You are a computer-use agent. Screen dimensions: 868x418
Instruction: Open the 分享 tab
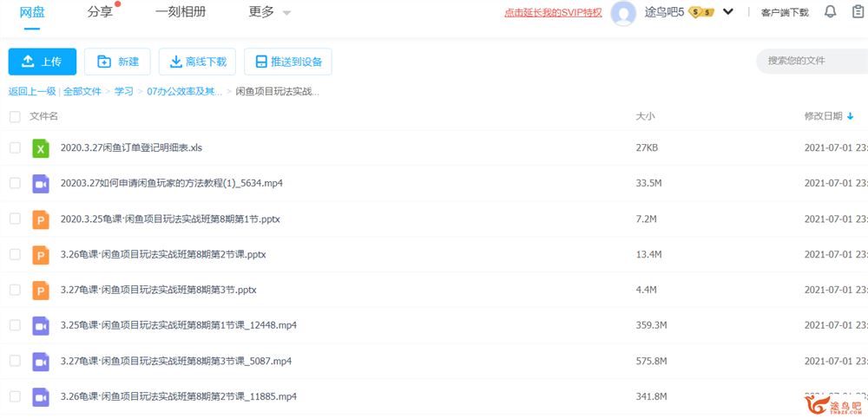point(100,12)
